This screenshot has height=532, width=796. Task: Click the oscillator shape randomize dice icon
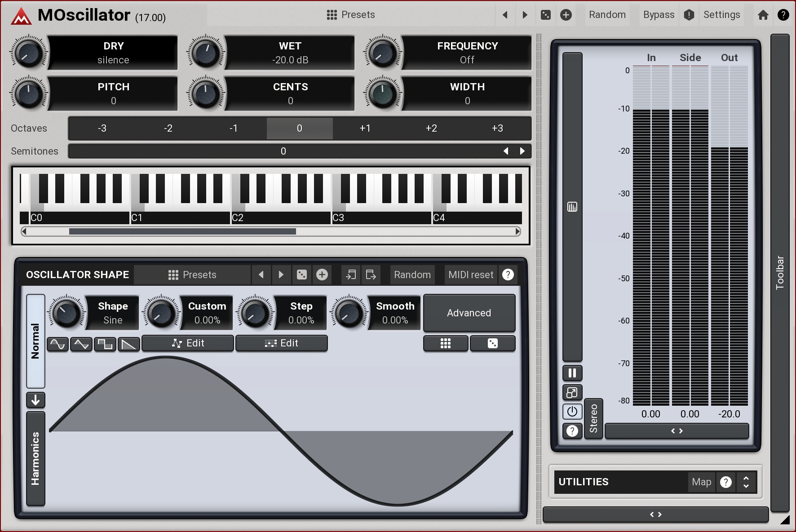pos(302,275)
